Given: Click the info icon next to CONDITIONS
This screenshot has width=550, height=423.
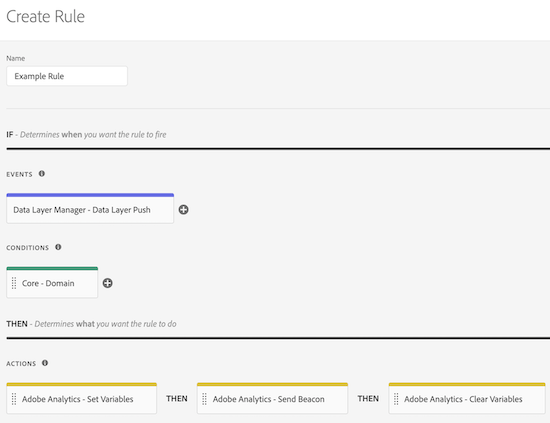Looking at the screenshot, I should (x=58, y=247).
